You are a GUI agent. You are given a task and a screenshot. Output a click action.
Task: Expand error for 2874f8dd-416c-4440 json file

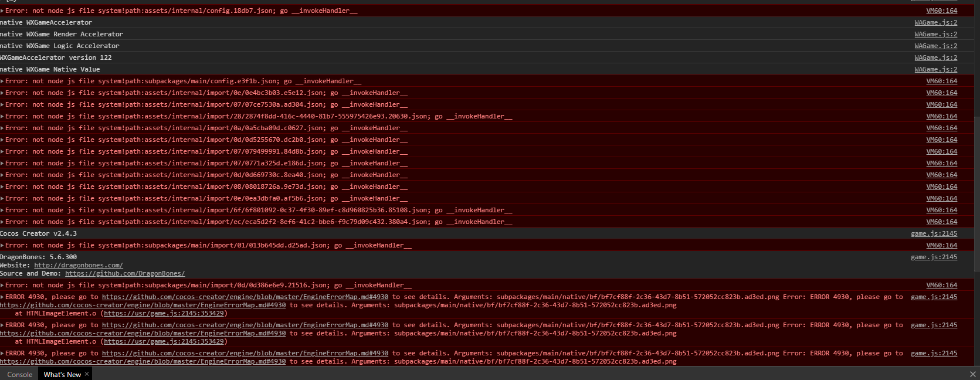(2, 116)
